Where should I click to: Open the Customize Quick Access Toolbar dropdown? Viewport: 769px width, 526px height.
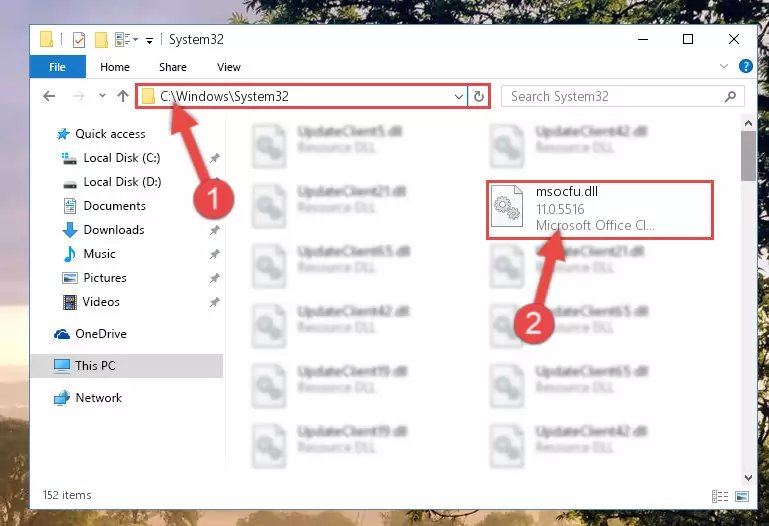149,40
